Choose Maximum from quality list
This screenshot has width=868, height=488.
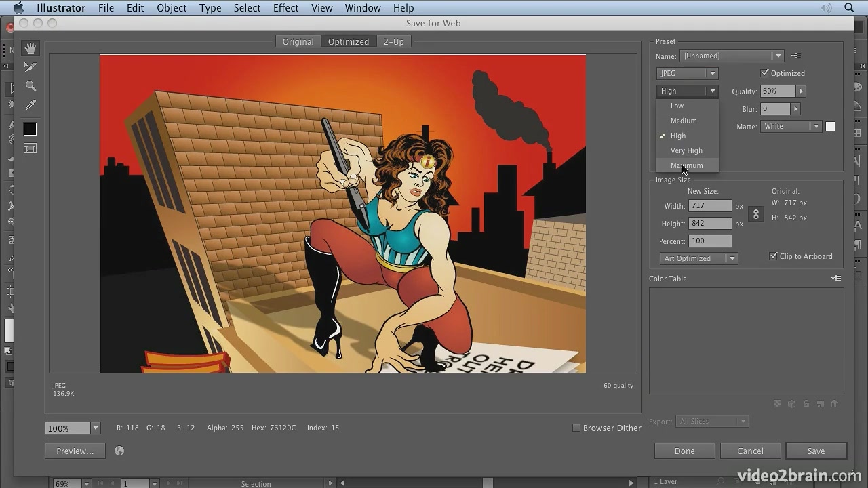687,165
